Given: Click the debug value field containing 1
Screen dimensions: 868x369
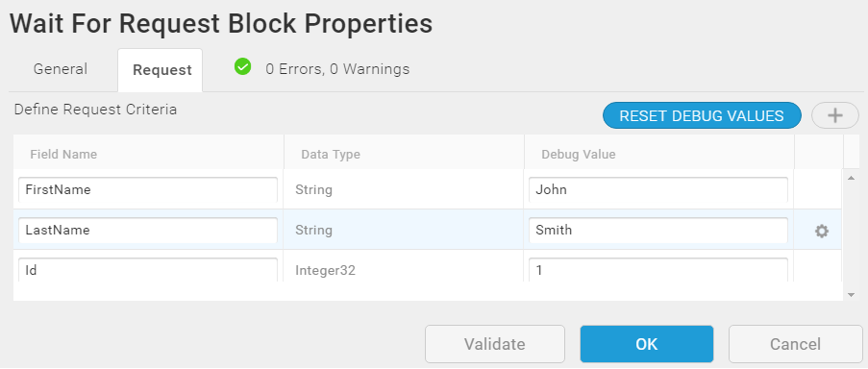Looking at the screenshot, I should pos(658,270).
